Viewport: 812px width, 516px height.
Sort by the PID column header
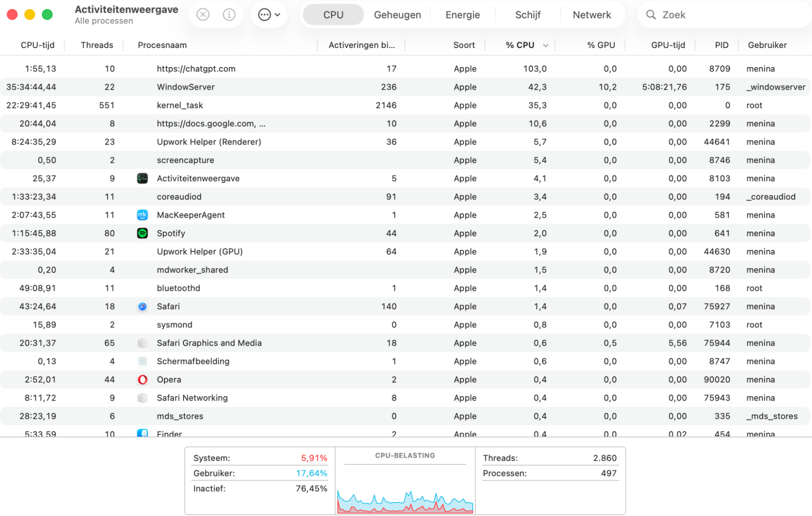tap(721, 45)
